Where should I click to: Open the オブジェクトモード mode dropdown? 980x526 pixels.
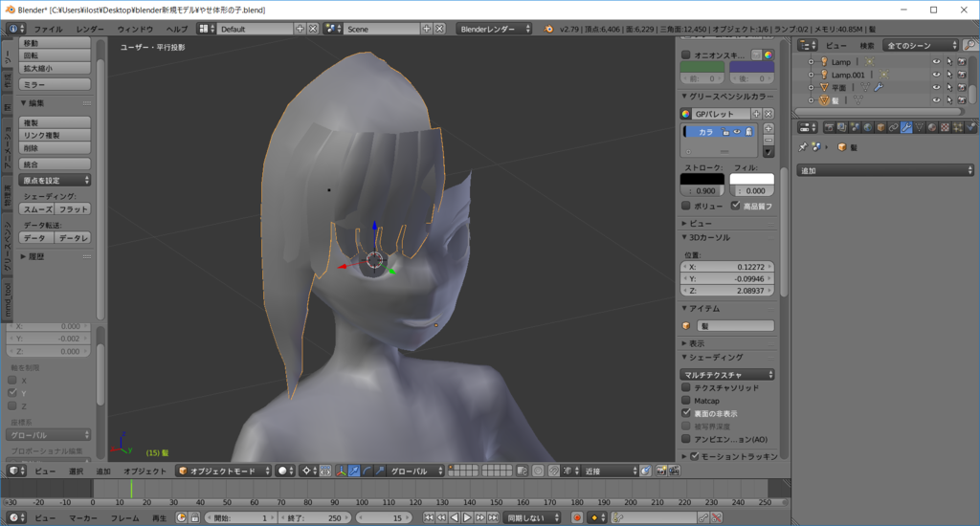click(224, 471)
